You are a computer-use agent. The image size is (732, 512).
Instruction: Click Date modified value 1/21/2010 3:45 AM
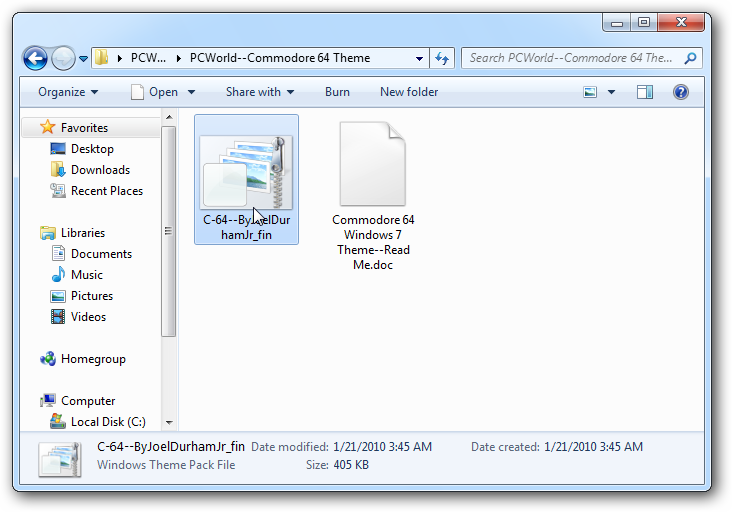382,447
